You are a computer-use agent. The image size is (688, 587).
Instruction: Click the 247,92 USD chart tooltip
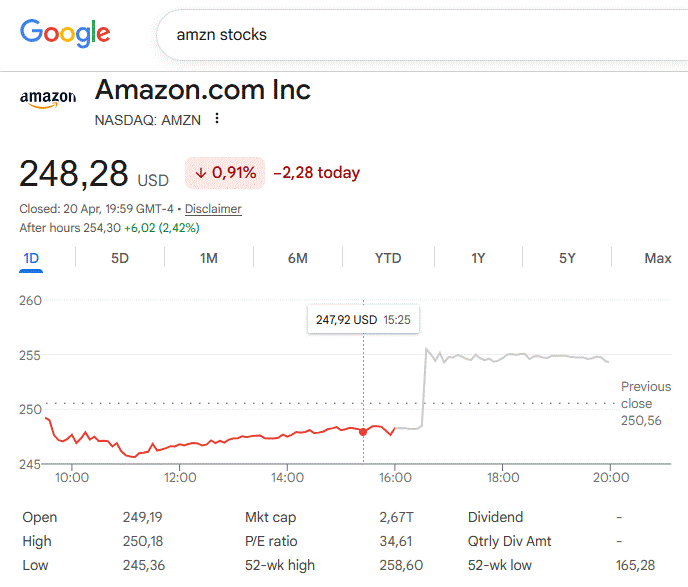(362, 321)
